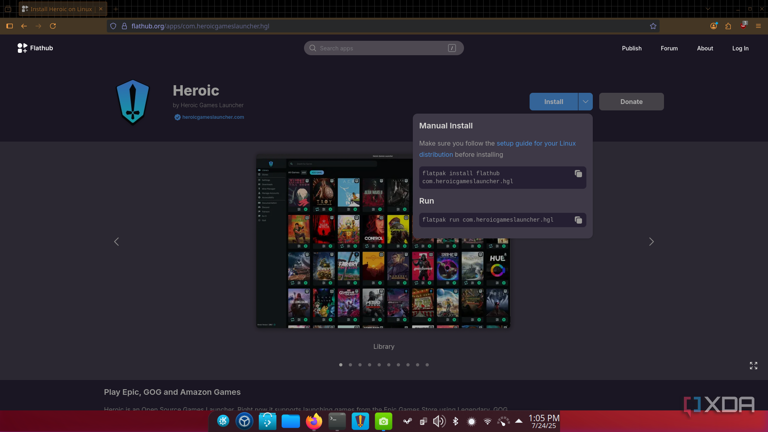Open the Forum page

coord(669,48)
